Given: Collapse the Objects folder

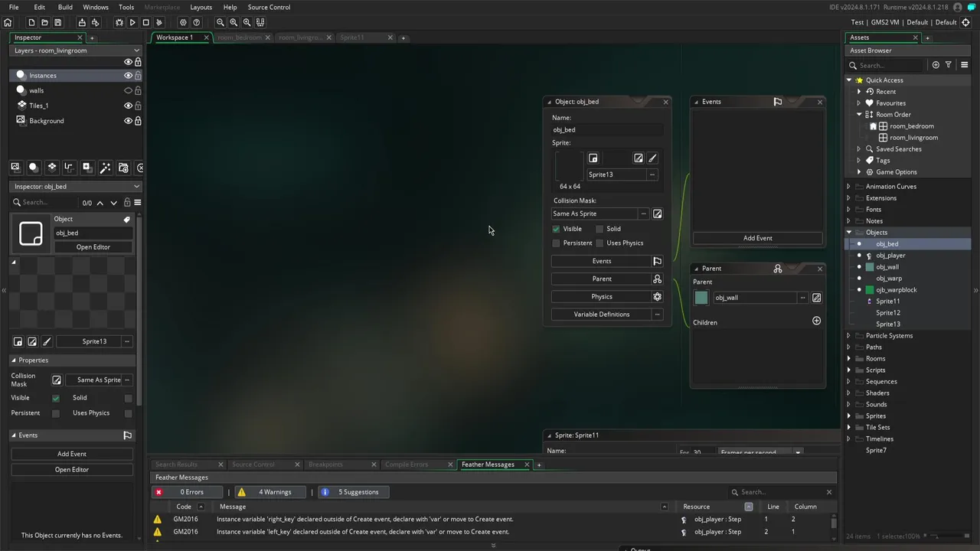Looking at the screenshot, I should pyautogui.click(x=849, y=232).
